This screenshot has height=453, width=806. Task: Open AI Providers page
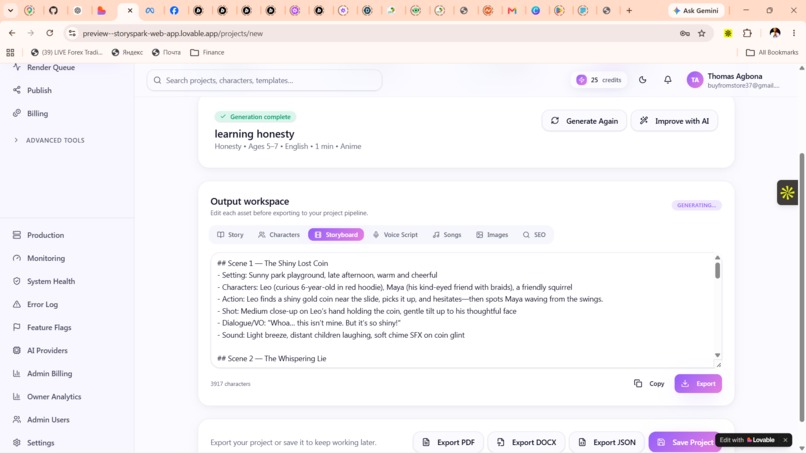point(40,350)
